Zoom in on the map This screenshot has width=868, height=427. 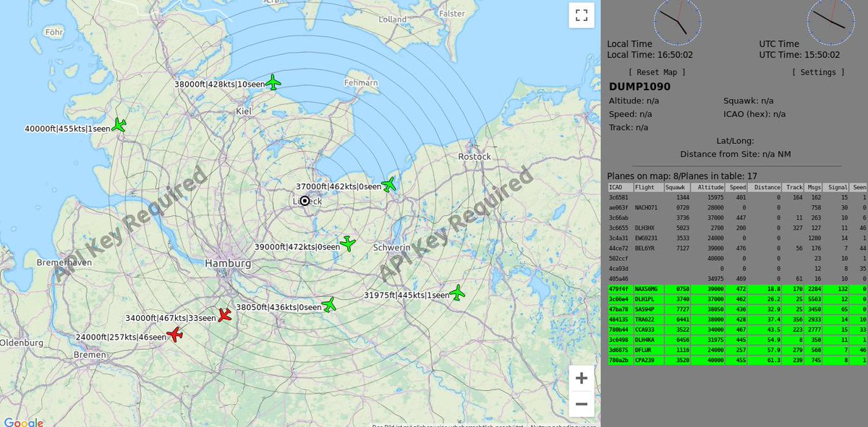click(x=581, y=378)
